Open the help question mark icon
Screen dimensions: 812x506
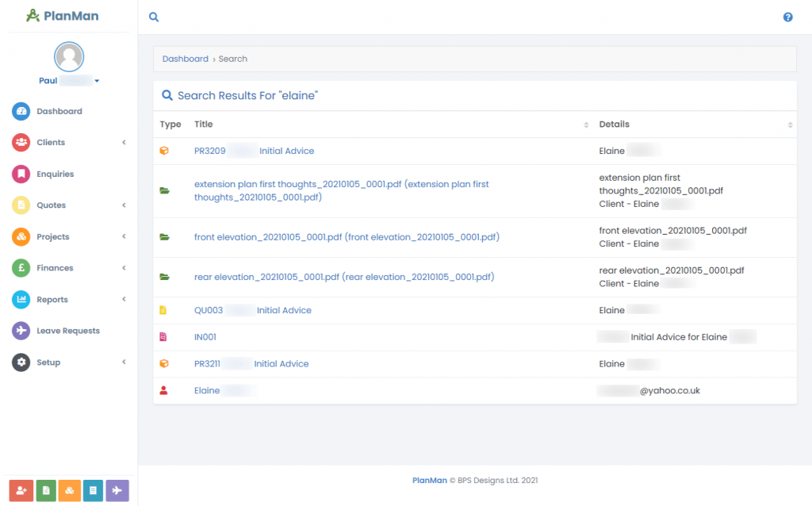[787, 17]
